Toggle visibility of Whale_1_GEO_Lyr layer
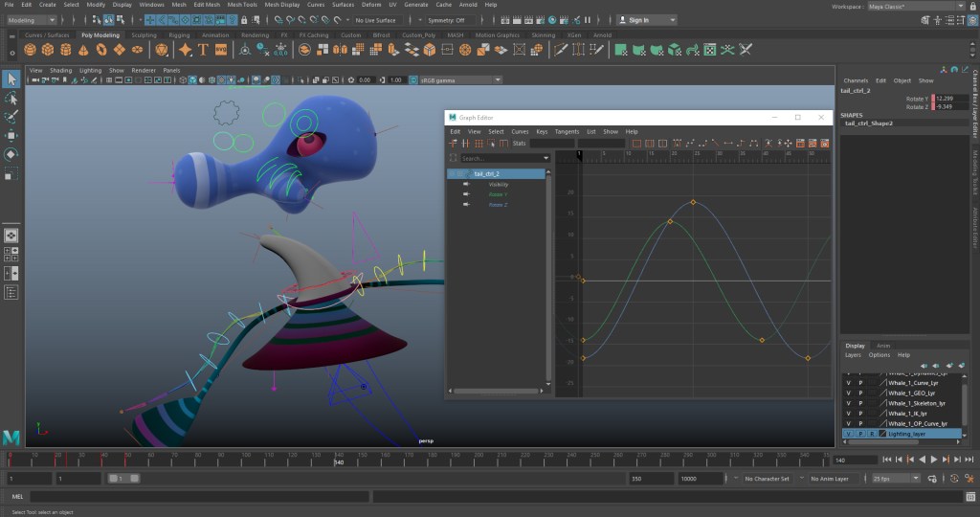This screenshot has width=980, height=517. pyautogui.click(x=848, y=393)
